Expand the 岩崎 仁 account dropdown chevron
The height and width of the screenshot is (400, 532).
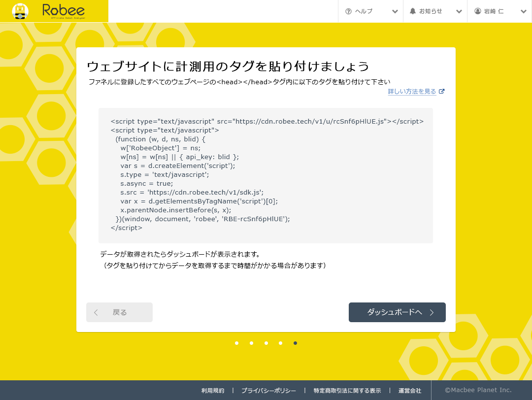click(x=524, y=11)
